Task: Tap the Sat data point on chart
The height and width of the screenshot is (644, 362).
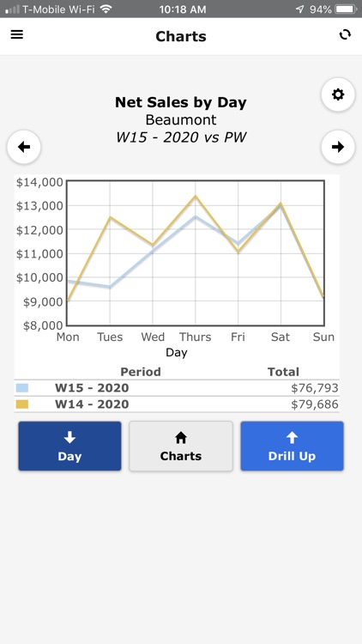Action: pos(281,204)
